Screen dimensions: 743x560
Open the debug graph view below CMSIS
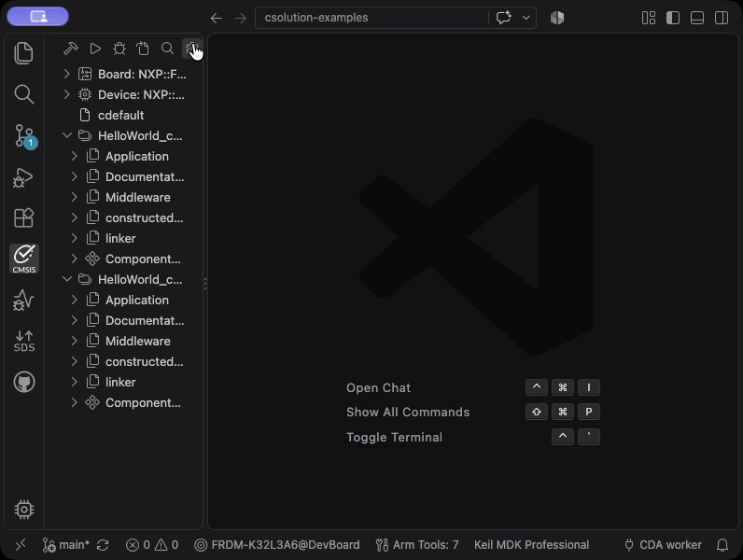[23, 300]
